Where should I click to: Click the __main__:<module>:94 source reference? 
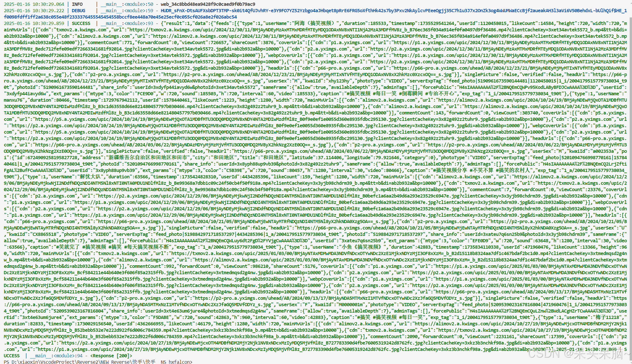tap(57, 356)
